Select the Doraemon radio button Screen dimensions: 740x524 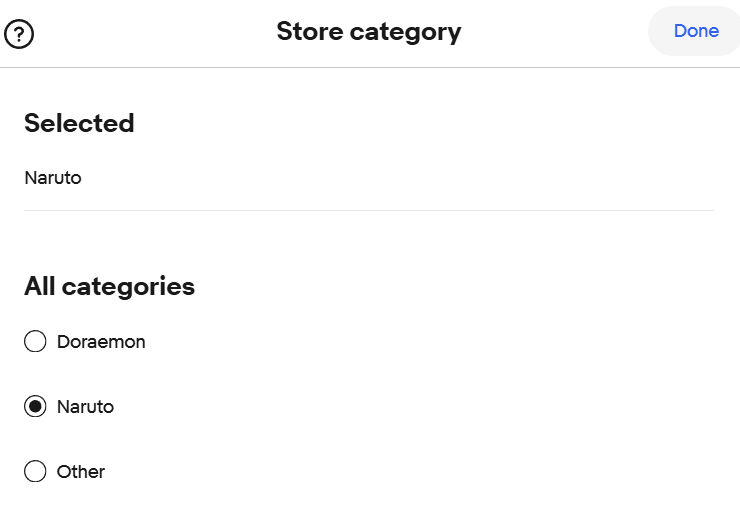(35, 342)
